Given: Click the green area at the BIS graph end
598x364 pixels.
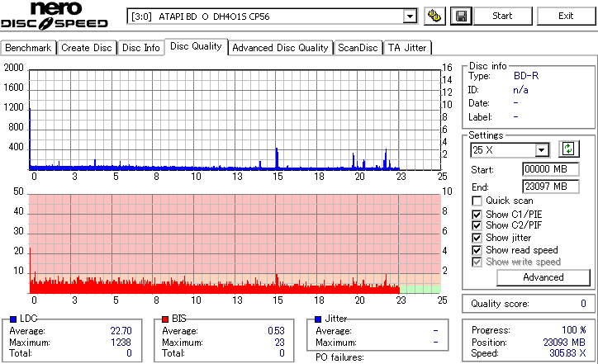Looking at the screenshot, I should tap(420, 289).
